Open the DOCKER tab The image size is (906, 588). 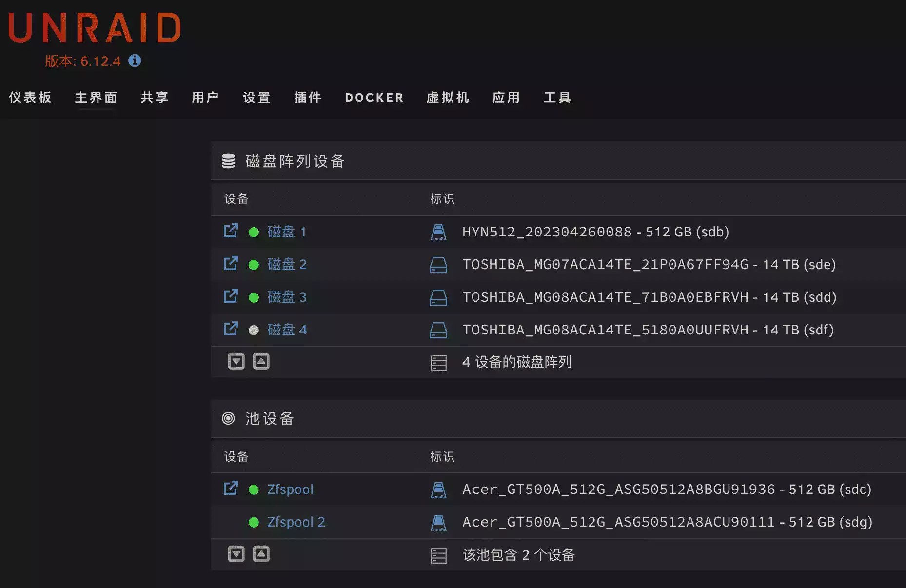(374, 98)
